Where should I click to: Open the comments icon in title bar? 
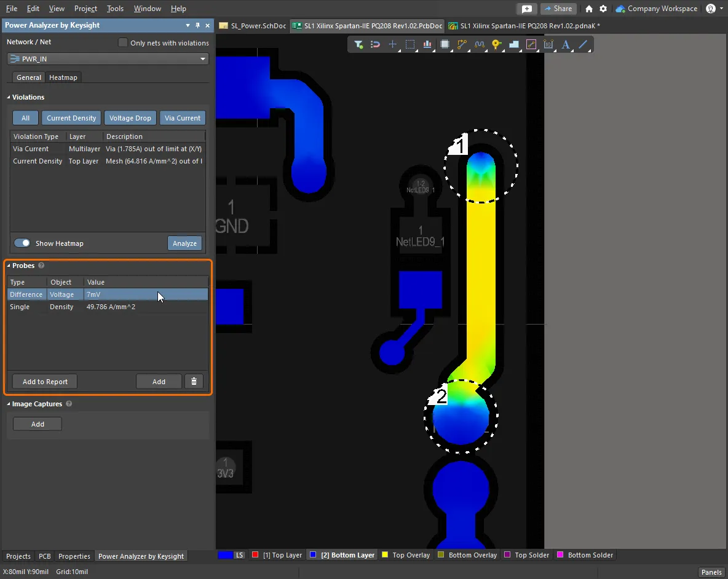(x=526, y=9)
